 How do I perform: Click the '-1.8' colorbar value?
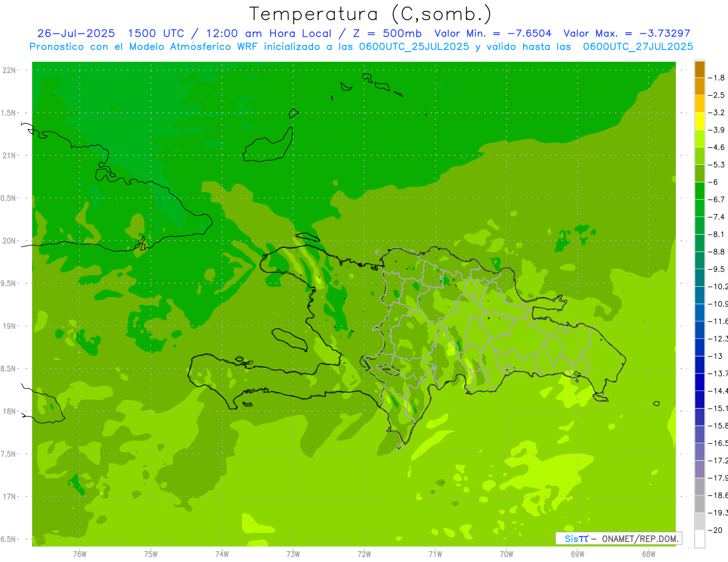pyautogui.click(x=718, y=78)
